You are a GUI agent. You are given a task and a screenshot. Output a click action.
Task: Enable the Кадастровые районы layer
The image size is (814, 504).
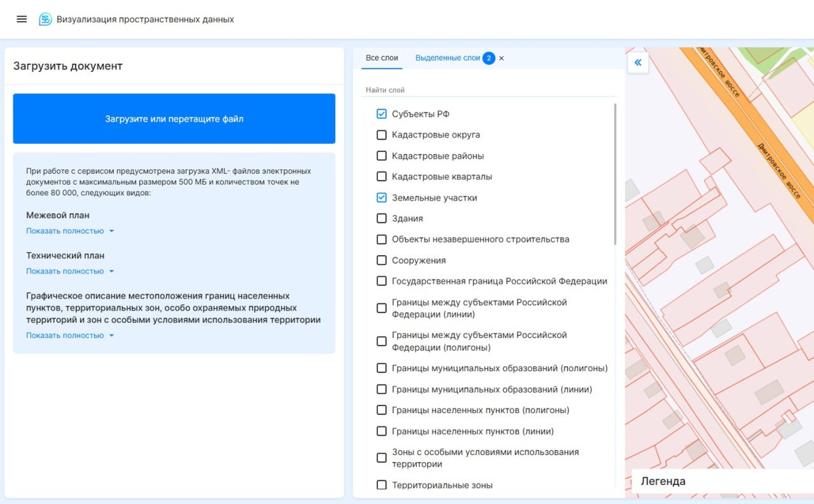point(381,156)
